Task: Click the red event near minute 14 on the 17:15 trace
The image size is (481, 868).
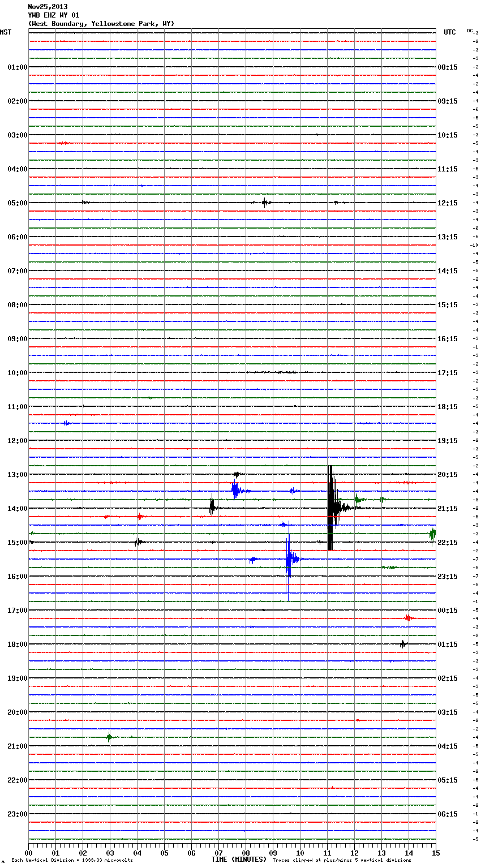Action: click(x=408, y=618)
